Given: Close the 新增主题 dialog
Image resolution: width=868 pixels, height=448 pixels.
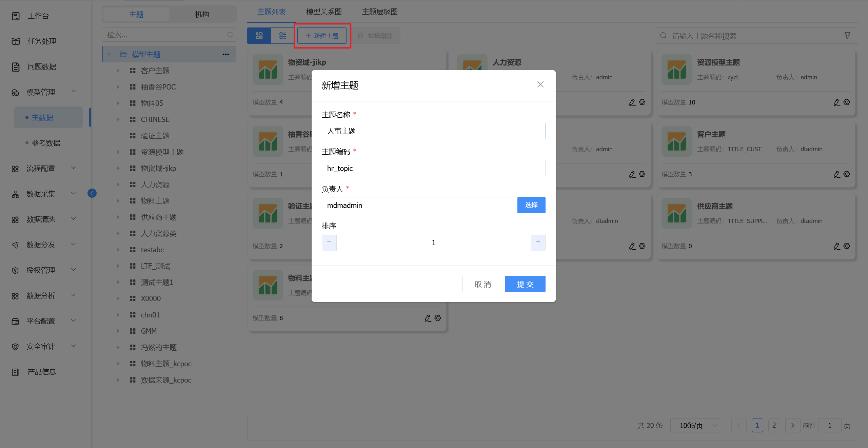Looking at the screenshot, I should pos(540,84).
